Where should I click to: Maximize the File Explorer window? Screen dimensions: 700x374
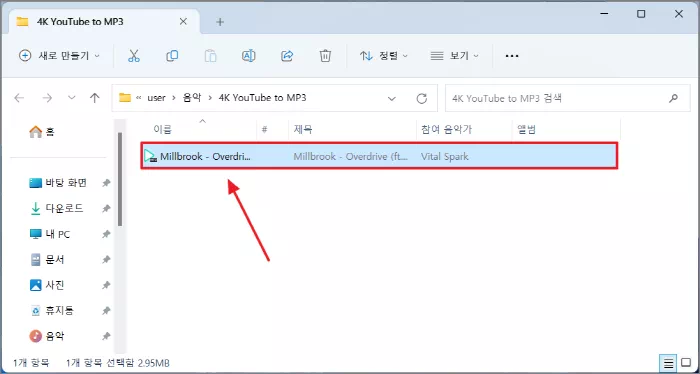tap(641, 14)
